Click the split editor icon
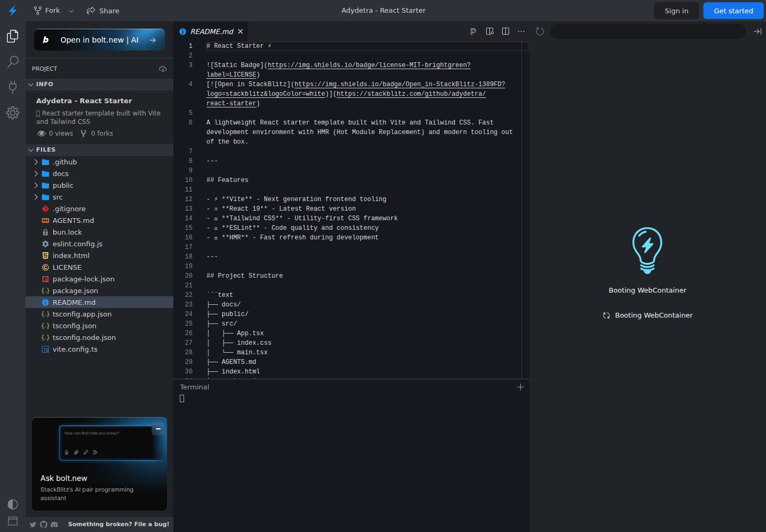766x532 pixels. [506, 31]
